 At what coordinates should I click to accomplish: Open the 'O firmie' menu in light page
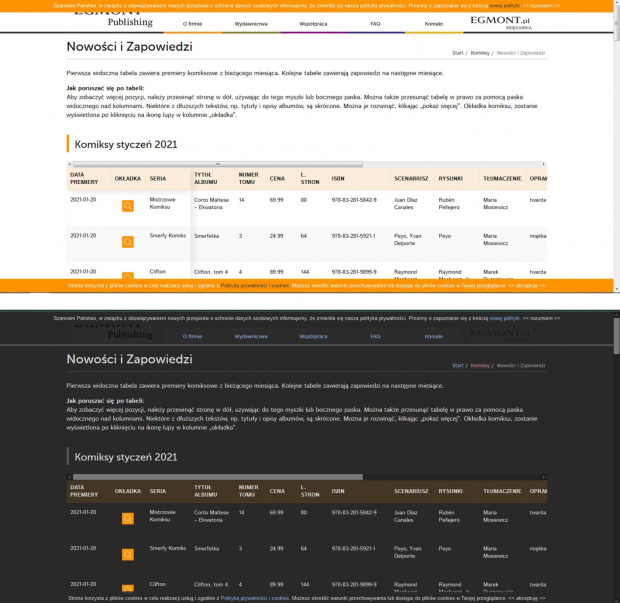coord(192,23)
